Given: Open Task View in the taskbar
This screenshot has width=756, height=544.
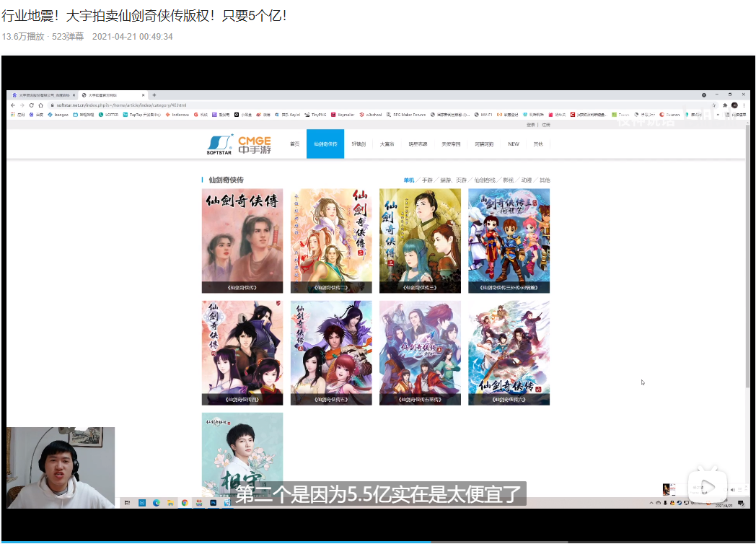Looking at the screenshot, I should (x=127, y=503).
